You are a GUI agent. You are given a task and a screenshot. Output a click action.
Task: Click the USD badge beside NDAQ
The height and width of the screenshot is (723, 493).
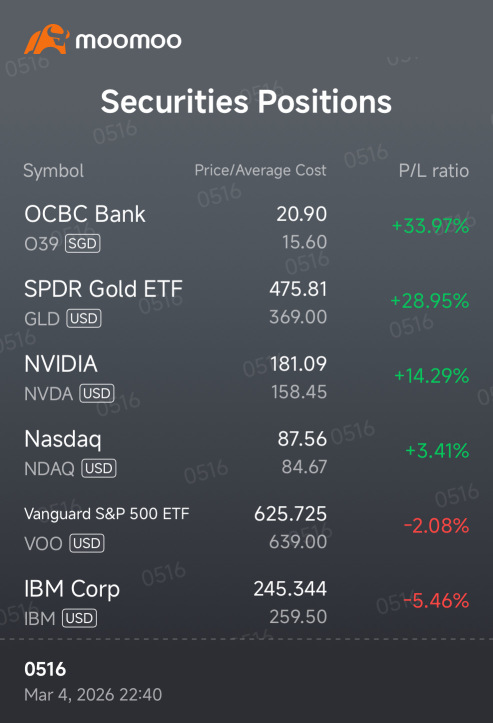[99, 468]
